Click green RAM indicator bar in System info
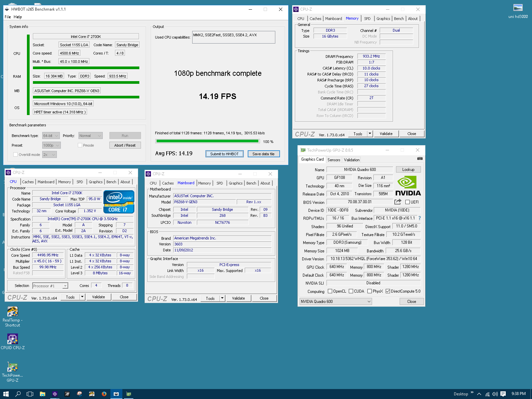This screenshot has width=532, height=399. [x=86, y=82]
